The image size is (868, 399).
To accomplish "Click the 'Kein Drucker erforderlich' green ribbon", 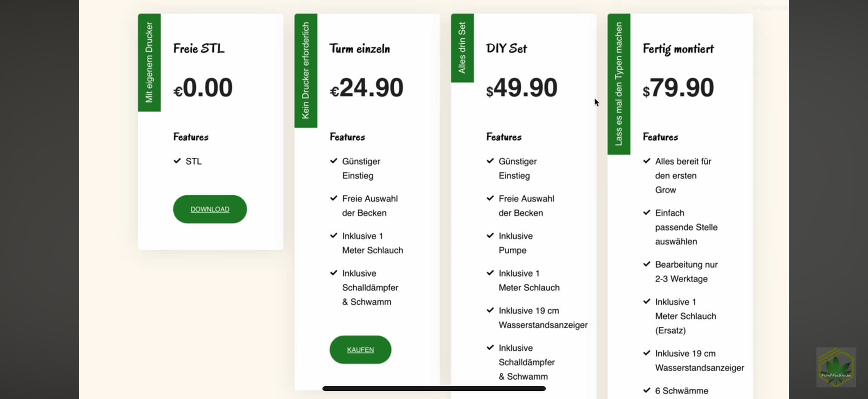I will coord(306,70).
